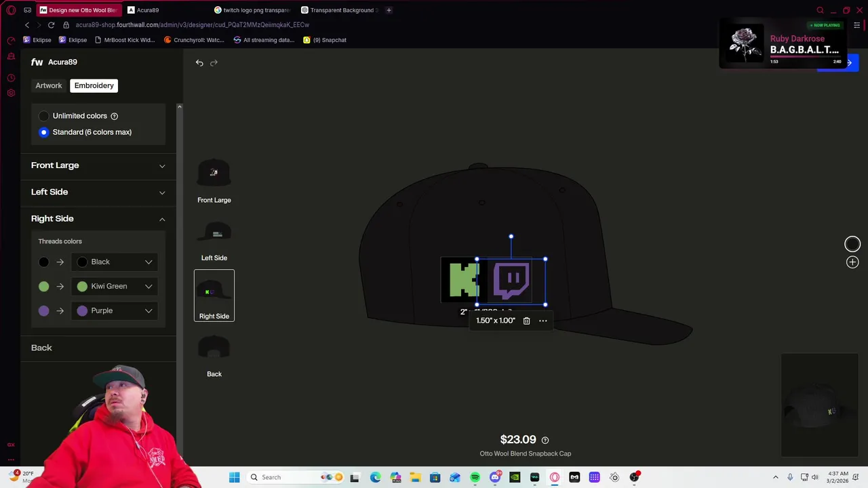Click the cap preview thumbnail at bottom right
This screenshot has width=868, height=488.
(x=819, y=405)
